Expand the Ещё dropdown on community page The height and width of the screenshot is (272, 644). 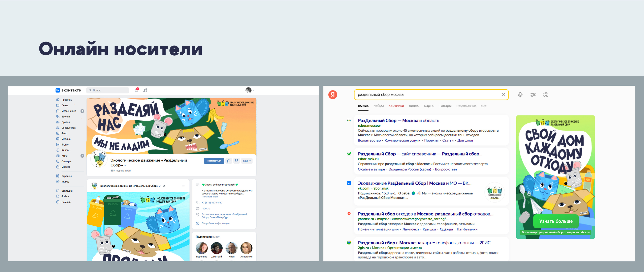pos(247,161)
